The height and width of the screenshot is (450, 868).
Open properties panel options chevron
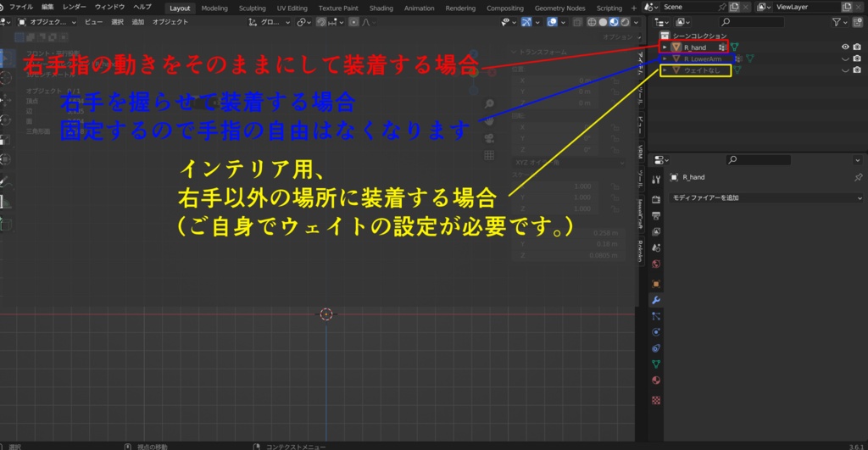858,160
